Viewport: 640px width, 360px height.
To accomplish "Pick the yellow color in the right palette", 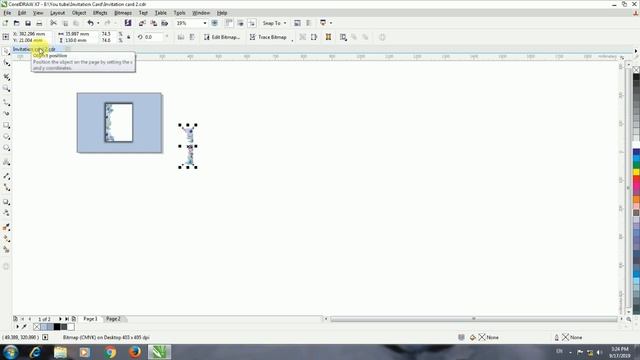I will (636, 172).
